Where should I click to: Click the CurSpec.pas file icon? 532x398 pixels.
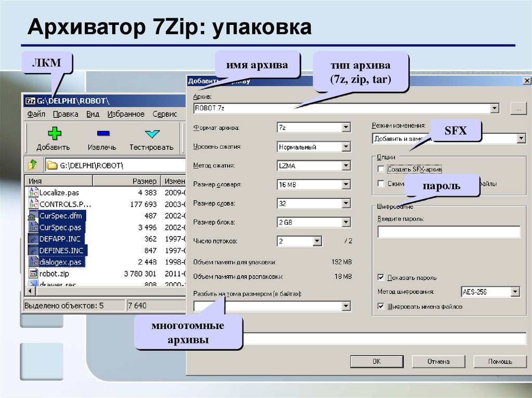click(x=33, y=227)
